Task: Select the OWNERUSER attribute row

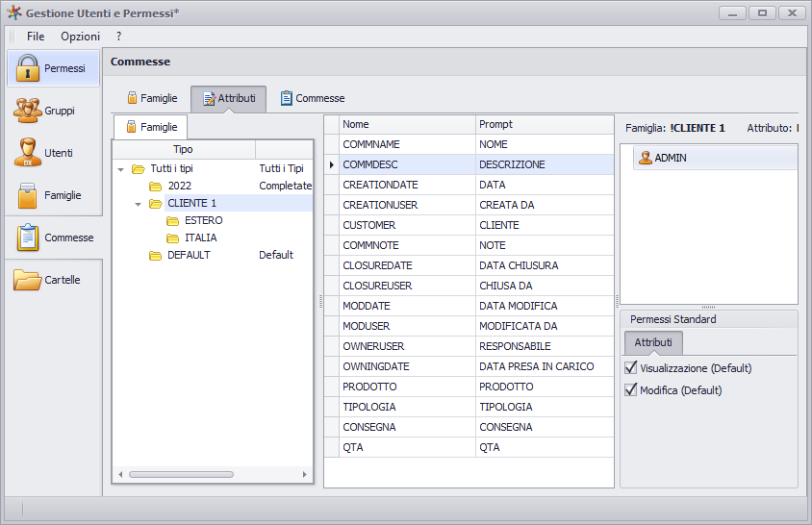Action: pyautogui.click(x=469, y=346)
